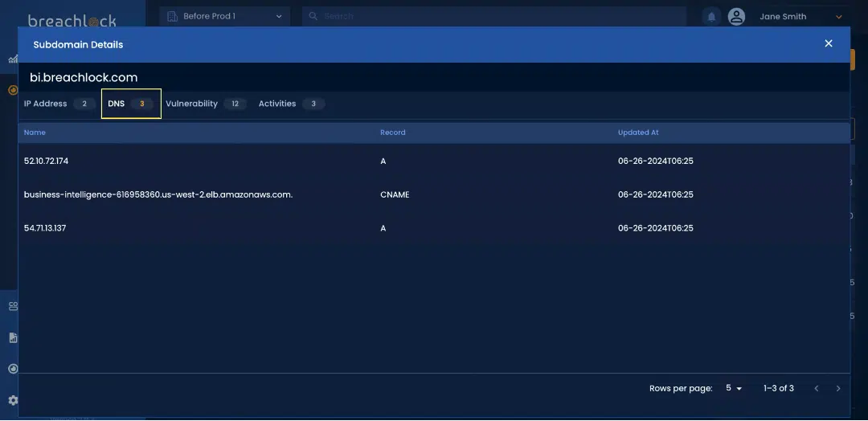Screen dimensions: 868x421
Task: Sort by the Record column header
Action: coord(392,133)
